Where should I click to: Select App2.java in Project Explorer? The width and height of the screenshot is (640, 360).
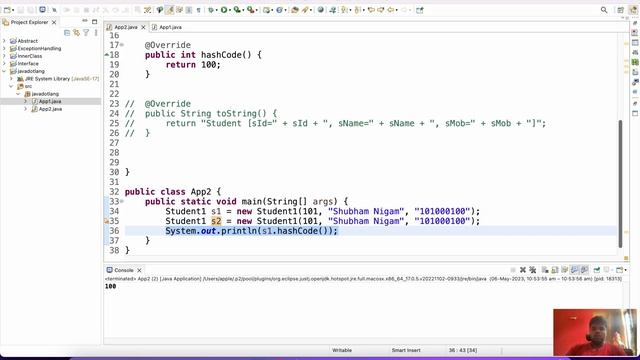coord(50,109)
